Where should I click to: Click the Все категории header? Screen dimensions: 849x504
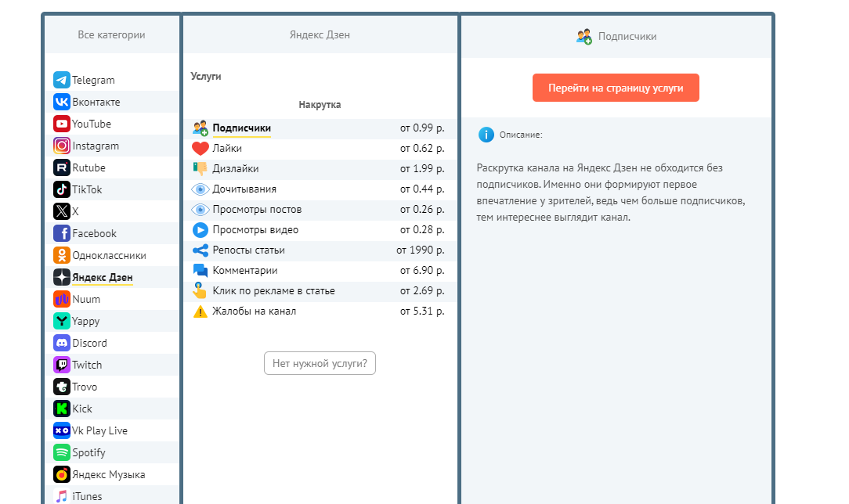click(111, 34)
